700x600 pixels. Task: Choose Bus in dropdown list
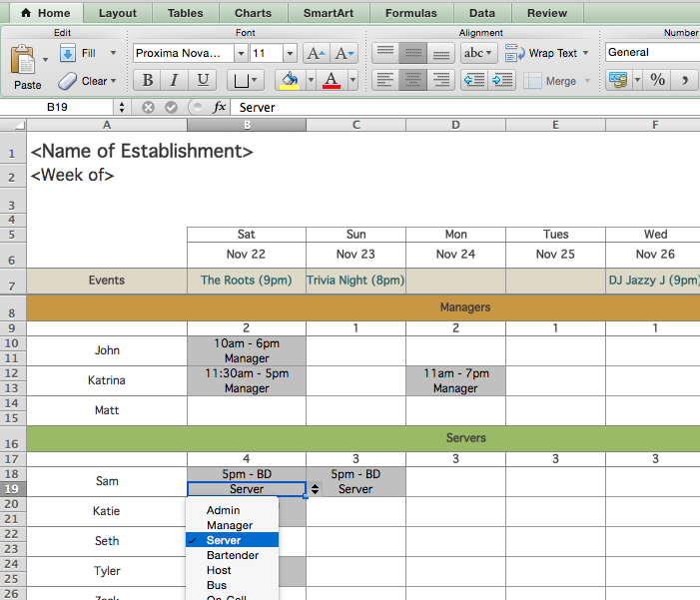click(232, 585)
